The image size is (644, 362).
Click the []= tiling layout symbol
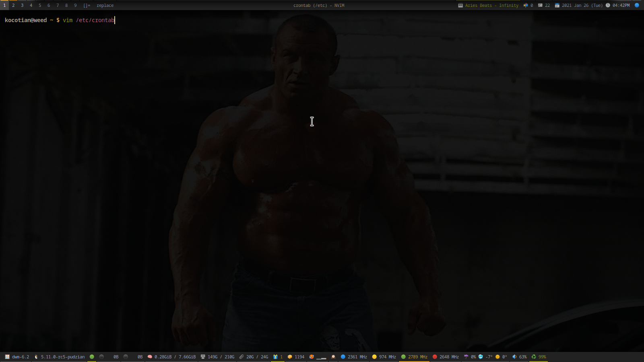[x=87, y=5]
